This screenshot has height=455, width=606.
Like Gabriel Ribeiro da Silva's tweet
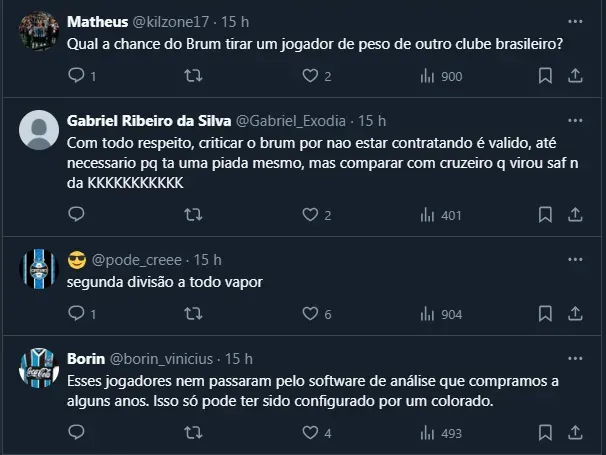tap(310, 214)
